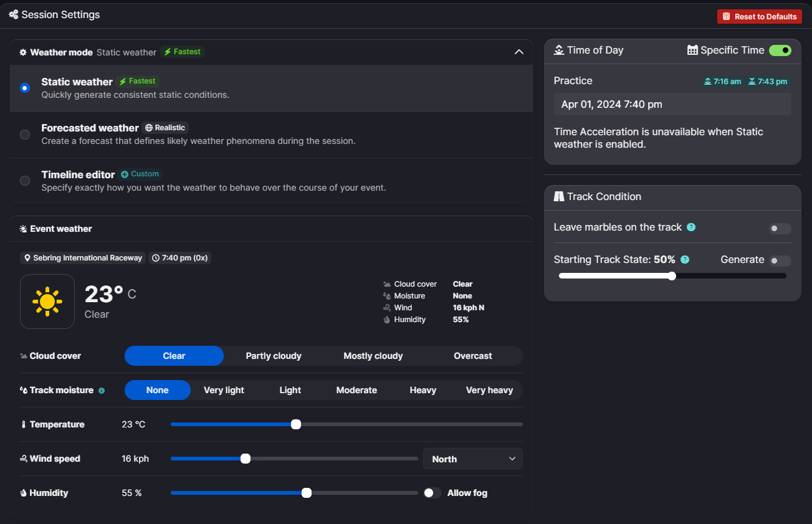This screenshot has height=524, width=812.
Task: Click the 55 % humidity value
Action: click(131, 493)
